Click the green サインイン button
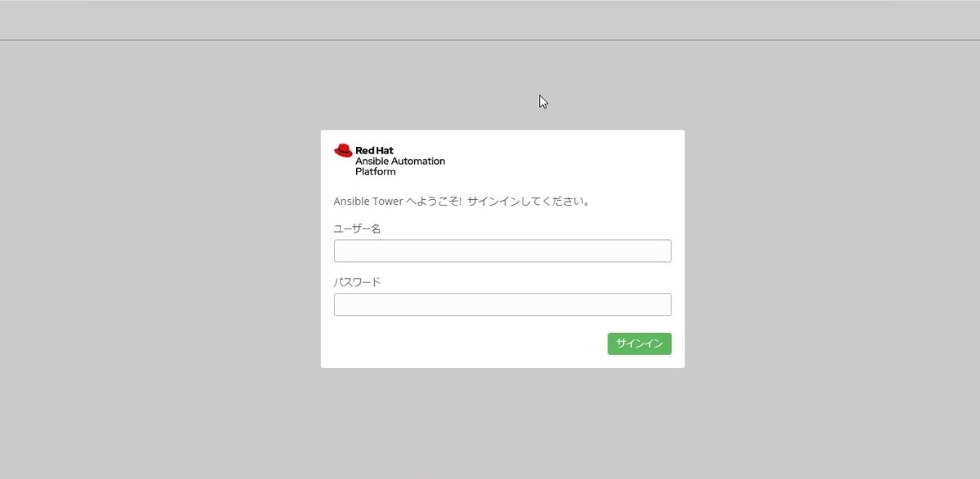This screenshot has height=479, width=980. [639, 344]
